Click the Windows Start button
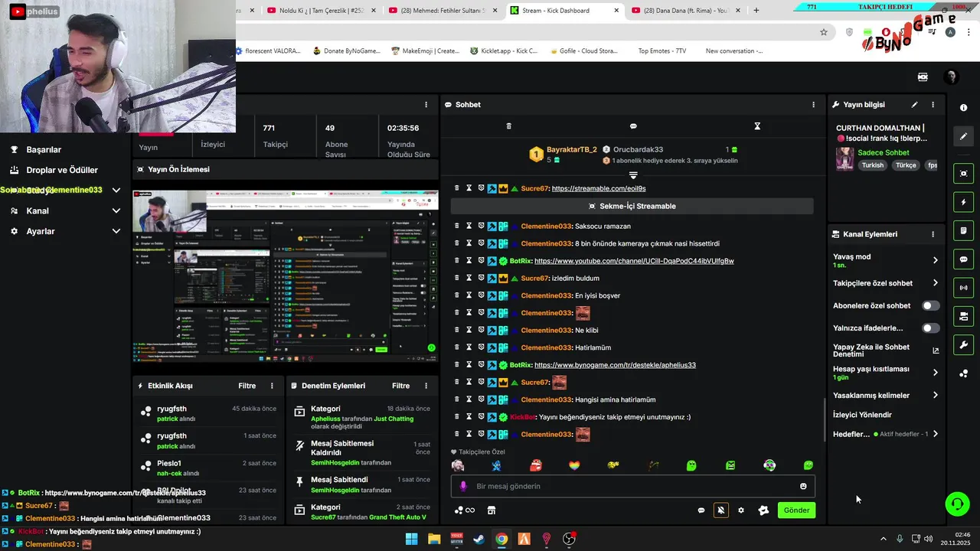980x551 pixels. (411, 539)
